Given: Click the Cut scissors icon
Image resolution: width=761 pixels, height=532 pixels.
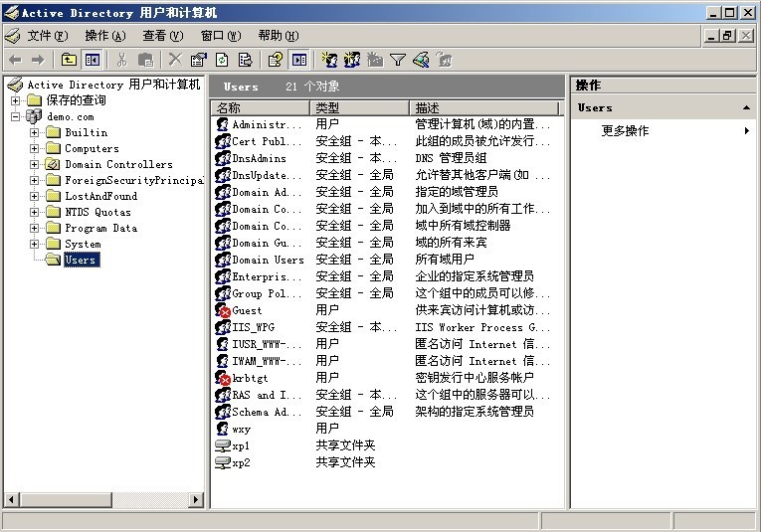Looking at the screenshot, I should pos(121,60).
